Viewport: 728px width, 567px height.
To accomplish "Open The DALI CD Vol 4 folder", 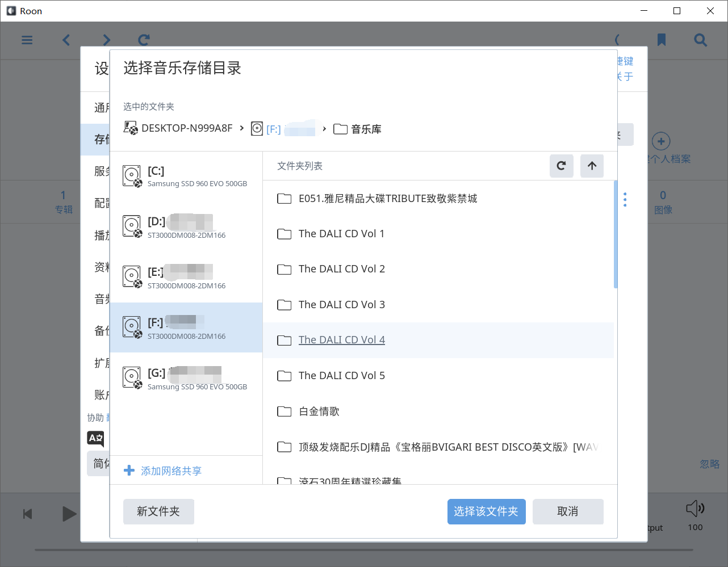I will [438, 340].
